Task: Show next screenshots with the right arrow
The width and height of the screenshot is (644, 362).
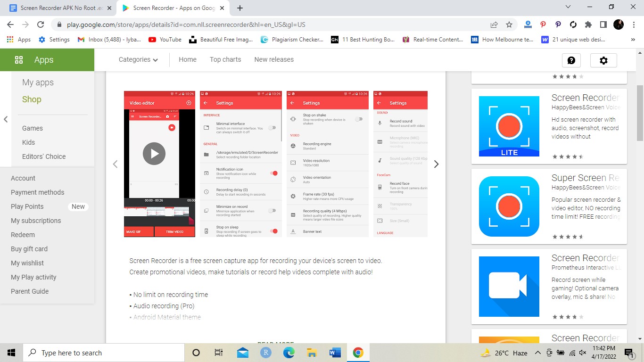Action: pos(436,164)
